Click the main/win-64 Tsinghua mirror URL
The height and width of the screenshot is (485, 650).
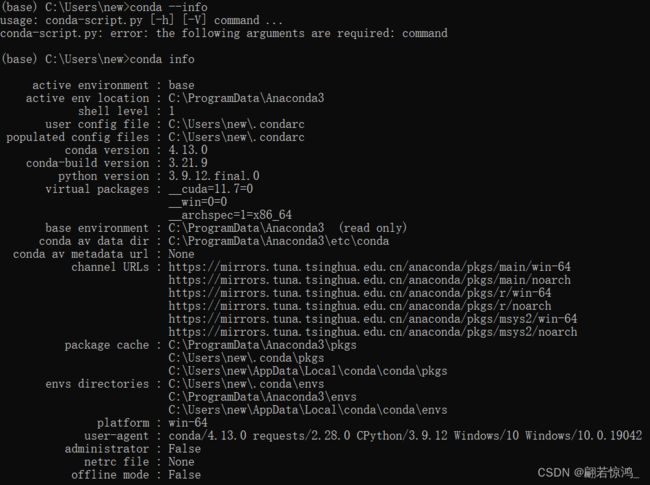pos(369,267)
